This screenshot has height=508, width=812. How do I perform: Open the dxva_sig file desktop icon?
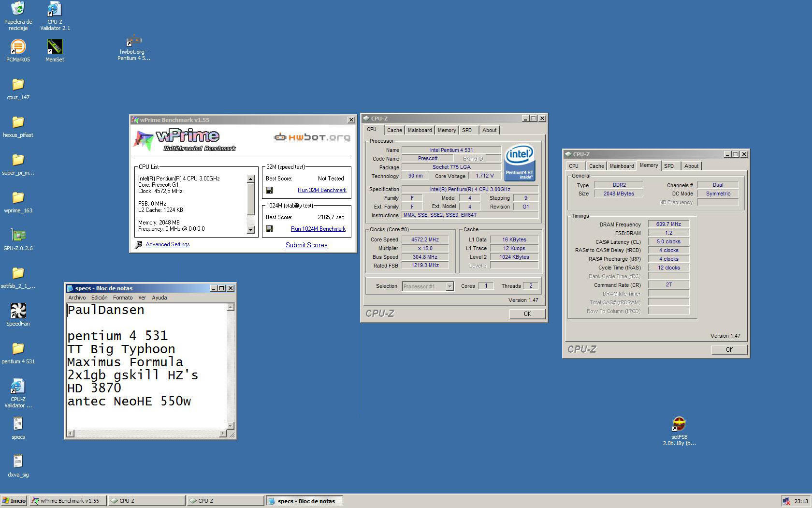point(18,466)
